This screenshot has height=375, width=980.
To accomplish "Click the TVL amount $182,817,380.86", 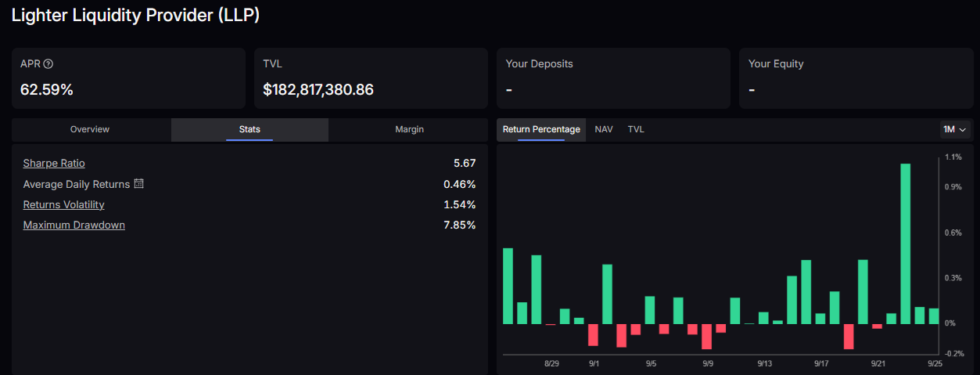I will [318, 90].
